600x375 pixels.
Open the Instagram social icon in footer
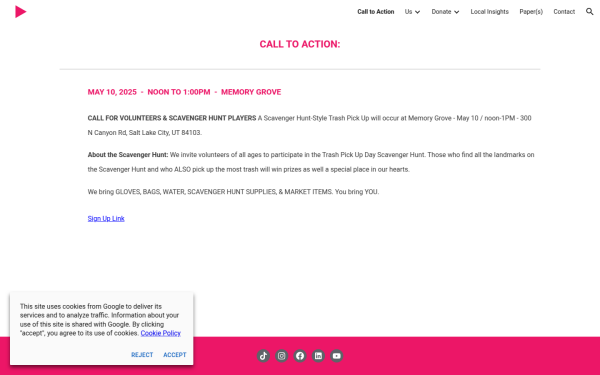[282, 356]
